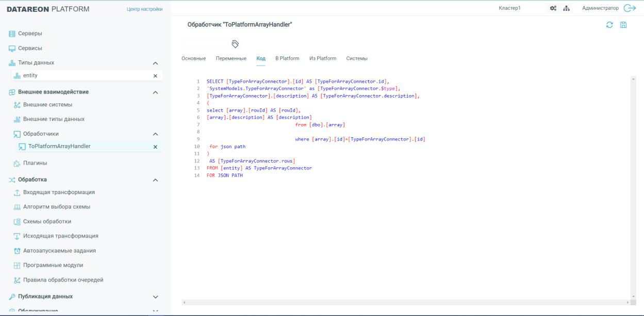Collapse the Обработка section
The image size is (644, 316).
click(x=155, y=180)
